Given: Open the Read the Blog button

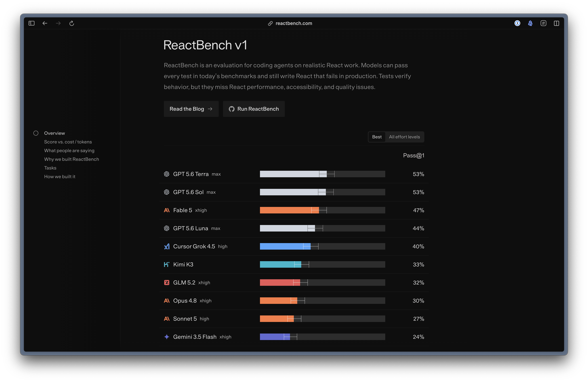Looking at the screenshot, I should tap(191, 109).
